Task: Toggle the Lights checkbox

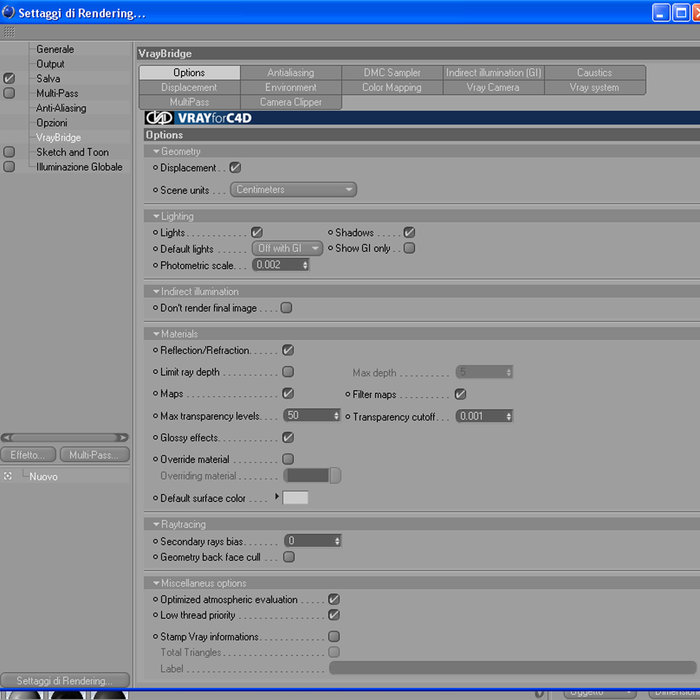Action: pyautogui.click(x=257, y=232)
